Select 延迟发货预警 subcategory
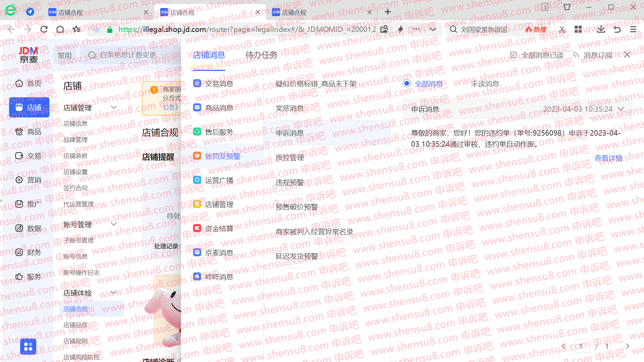 (296, 256)
